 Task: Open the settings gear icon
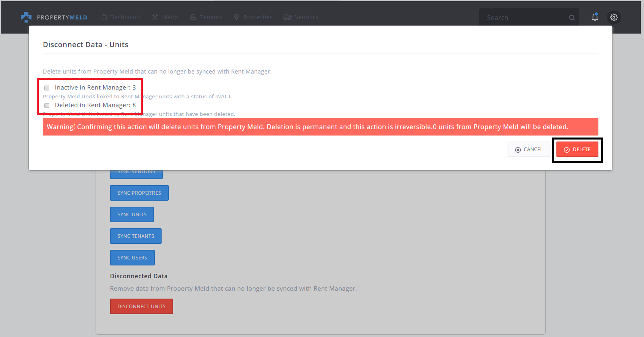614,17
